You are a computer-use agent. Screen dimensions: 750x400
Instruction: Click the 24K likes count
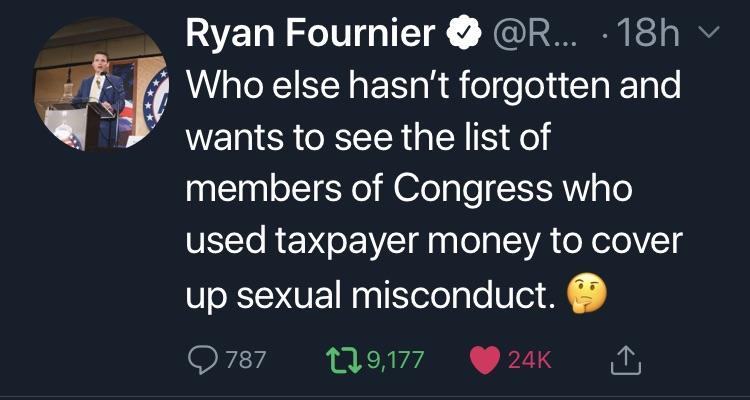pos(529,360)
